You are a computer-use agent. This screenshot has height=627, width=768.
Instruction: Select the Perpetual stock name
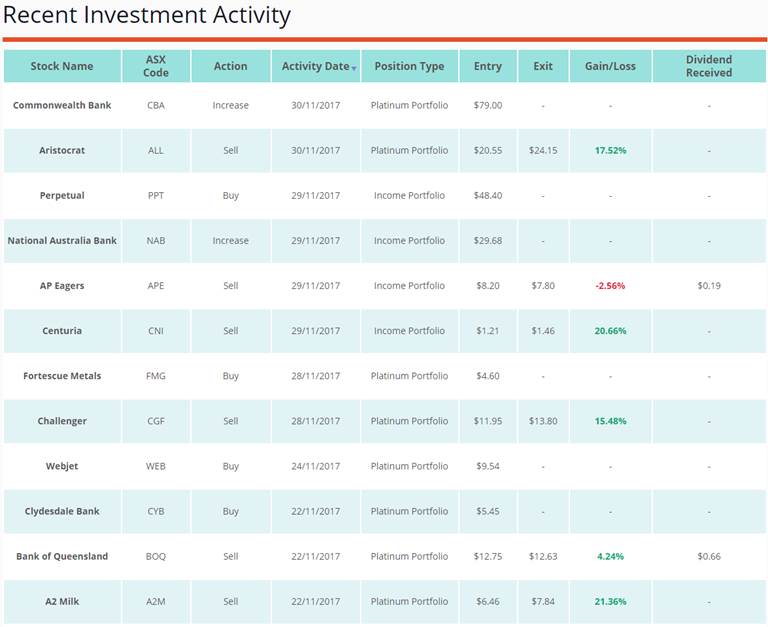click(62, 195)
